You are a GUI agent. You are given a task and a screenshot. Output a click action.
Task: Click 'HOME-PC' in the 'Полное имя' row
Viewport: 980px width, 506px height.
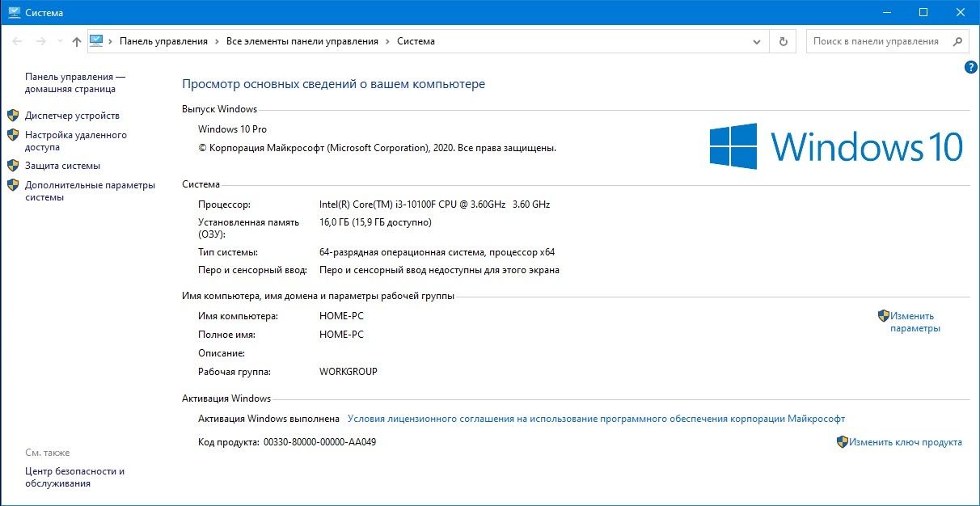(x=341, y=335)
